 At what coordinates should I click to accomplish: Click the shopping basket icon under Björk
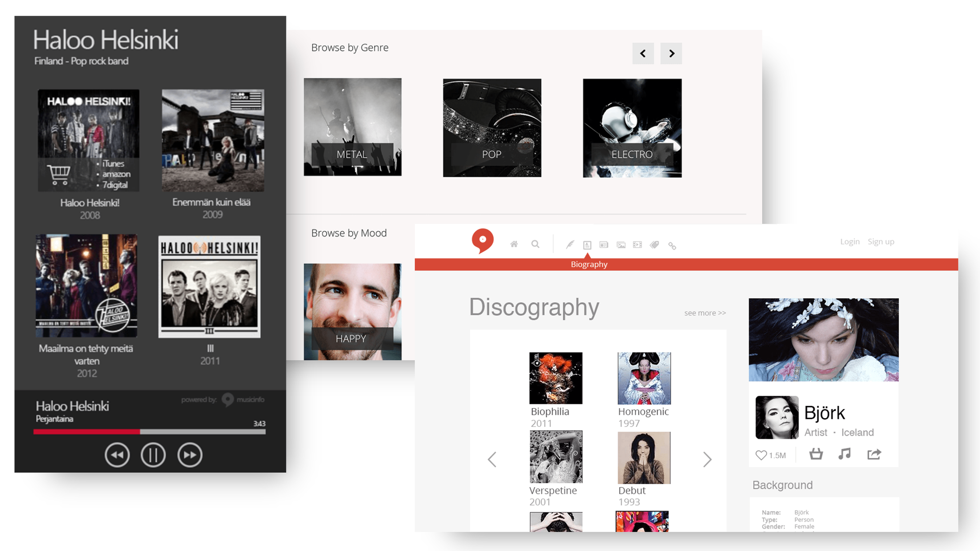tap(816, 453)
